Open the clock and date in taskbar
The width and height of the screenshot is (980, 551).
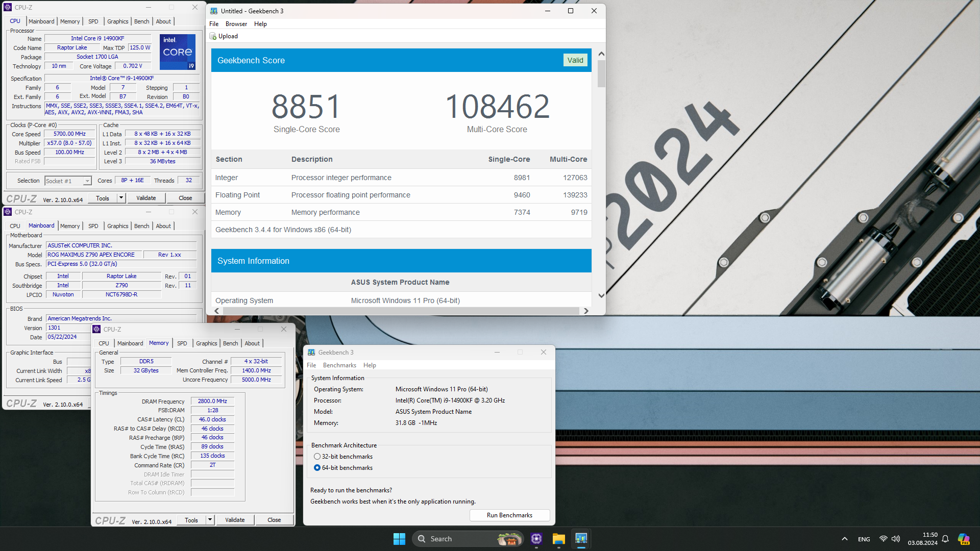point(922,539)
